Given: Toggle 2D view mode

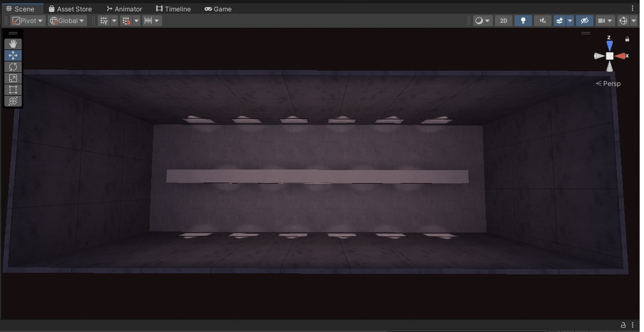Looking at the screenshot, I should click(x=504, y=21).
